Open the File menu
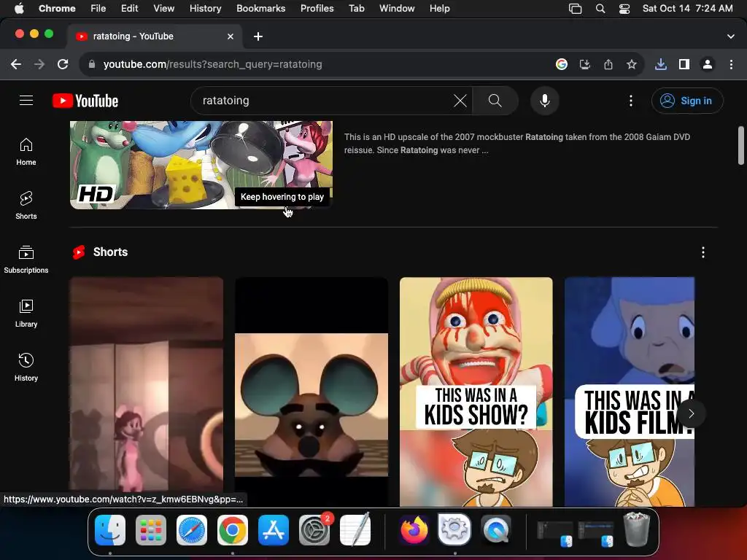Viewport: 747px width, 560px height. pos(98,9)
